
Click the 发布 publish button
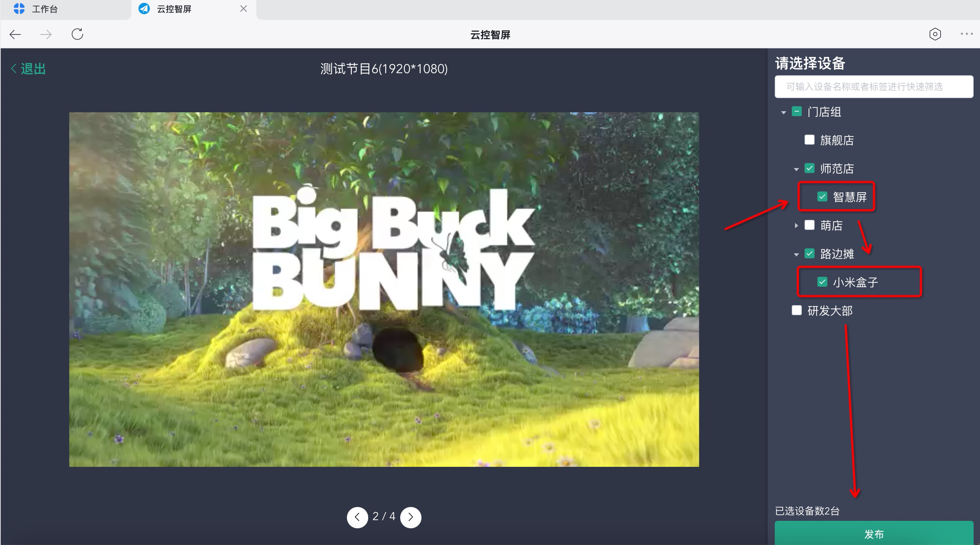pos(873,534)
